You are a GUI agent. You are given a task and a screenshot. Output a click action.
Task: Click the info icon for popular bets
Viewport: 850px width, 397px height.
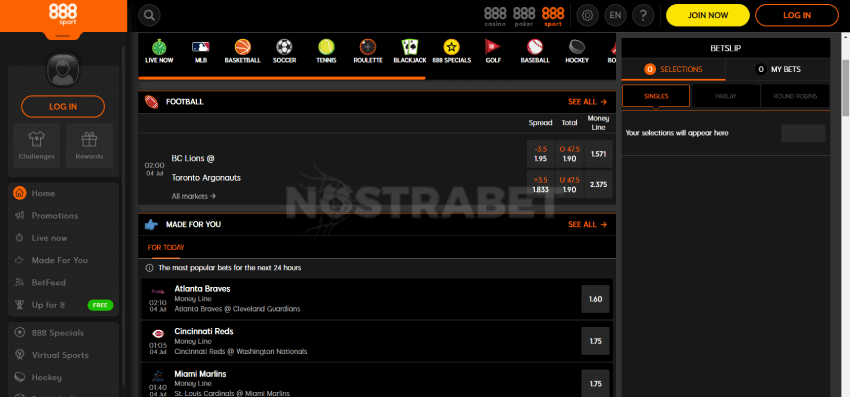click(x=150, y=268)
